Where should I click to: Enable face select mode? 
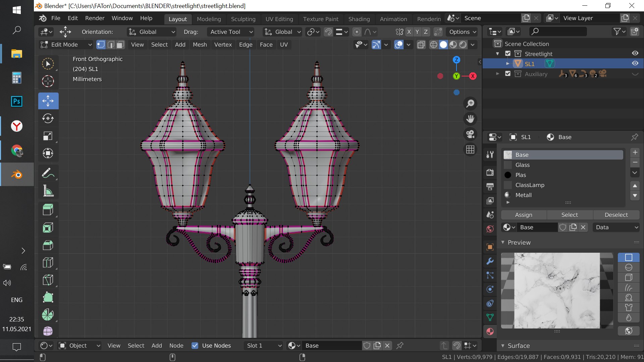click(121, 45)
